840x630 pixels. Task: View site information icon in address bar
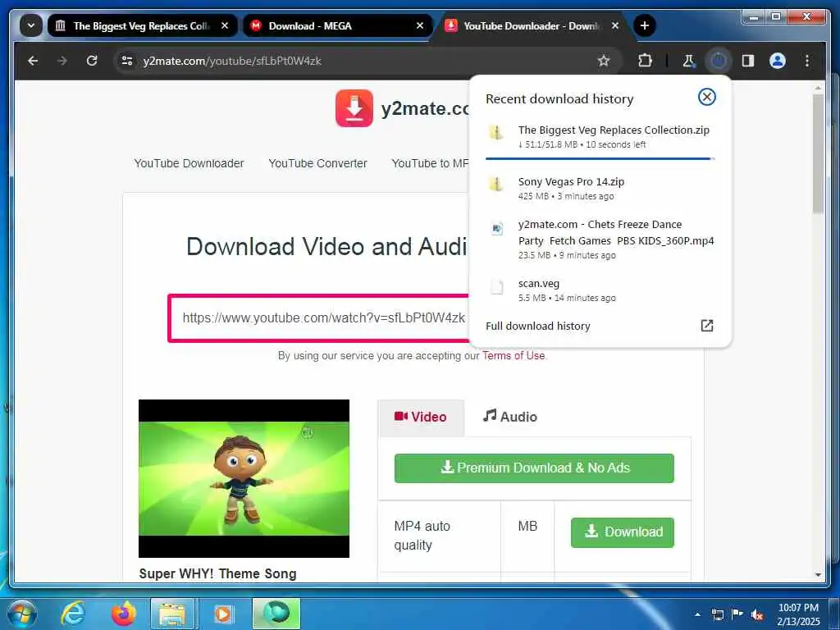(x=127, y=61)
